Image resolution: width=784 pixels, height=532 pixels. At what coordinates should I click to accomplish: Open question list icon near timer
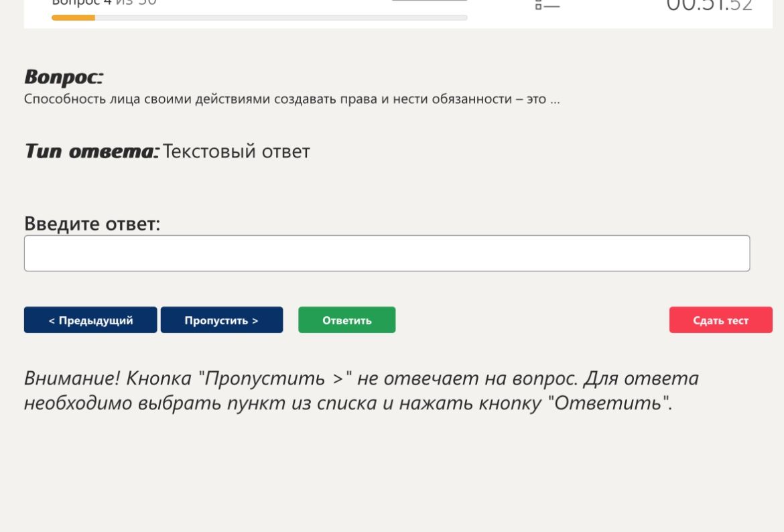pyautogui.click(x=547, y=5)
